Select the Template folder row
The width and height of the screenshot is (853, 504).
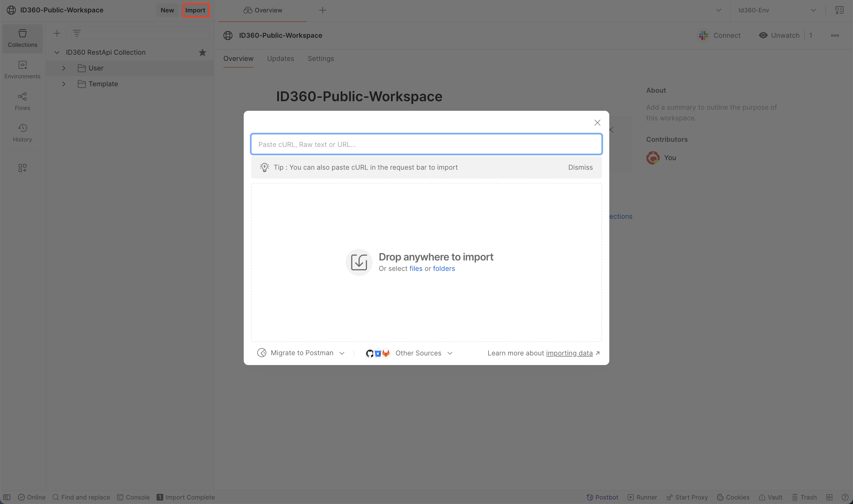[x=129, y=84]
